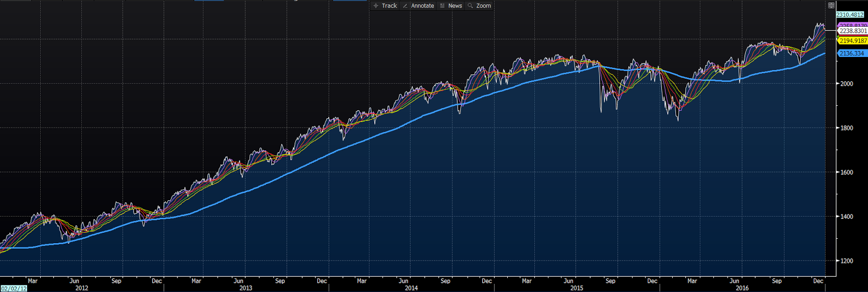This screenshot has width=868, height=292.
Task: Click the 2310.4812 cyan price label
Action: [850, 15]
